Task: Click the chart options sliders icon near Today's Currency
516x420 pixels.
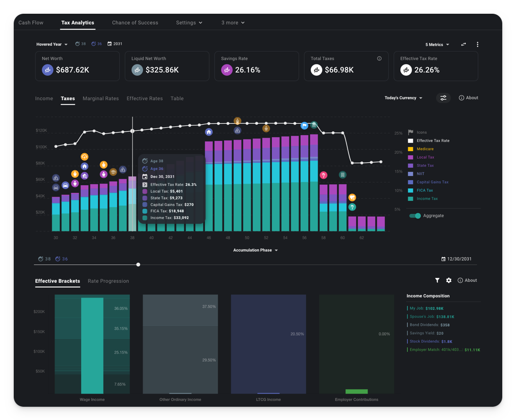Action: coord(444,98)
